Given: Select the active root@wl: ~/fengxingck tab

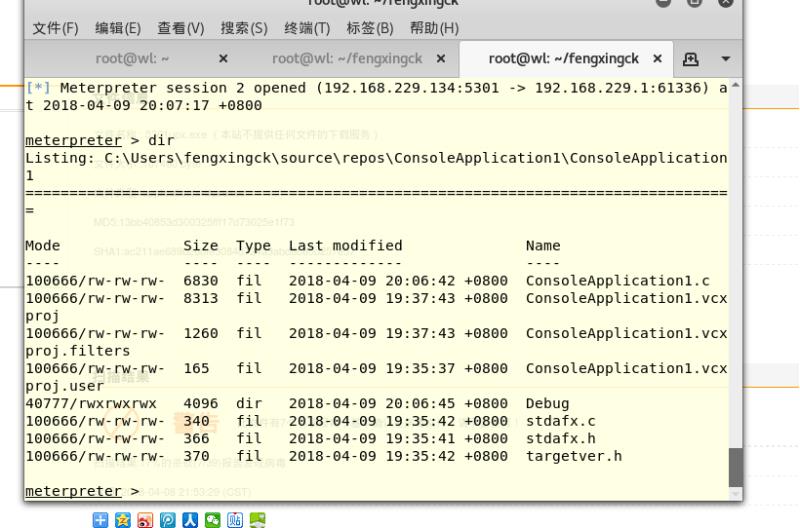Looking at the screenshot, I should pos(563,59).
